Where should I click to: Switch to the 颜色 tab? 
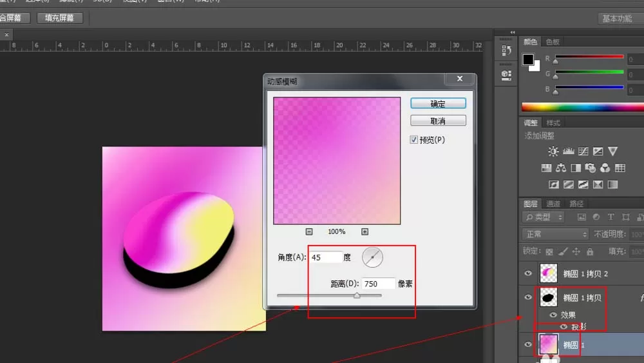pos(530,42)
